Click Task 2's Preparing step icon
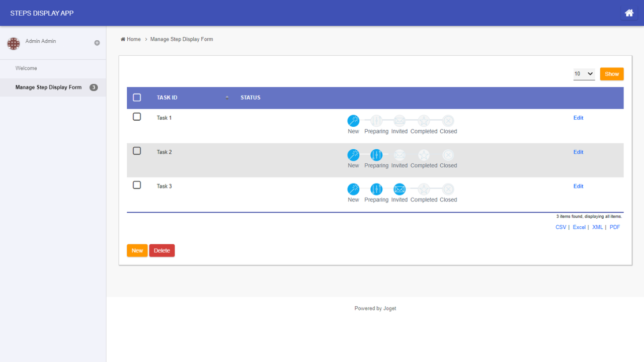This screenshot has height=362, width=644. tap(376, 155)
